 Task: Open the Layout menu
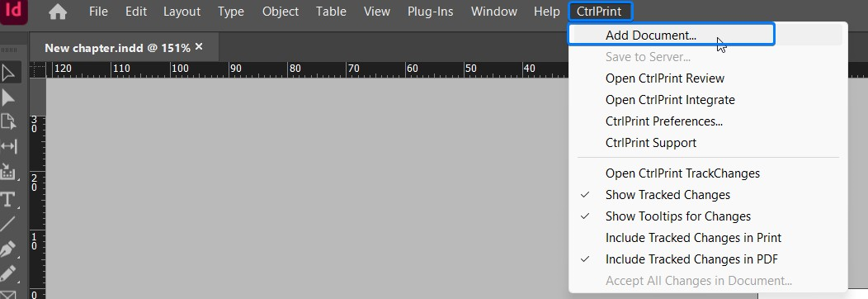[182, 11]
